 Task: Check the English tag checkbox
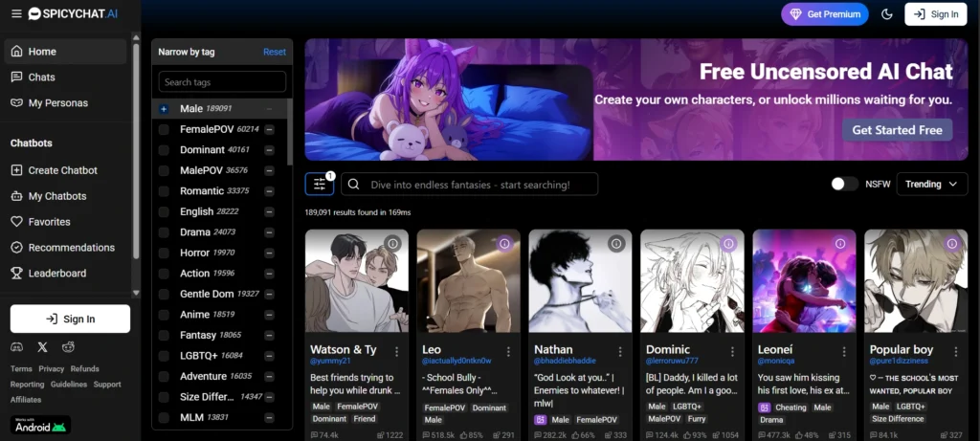164,211
